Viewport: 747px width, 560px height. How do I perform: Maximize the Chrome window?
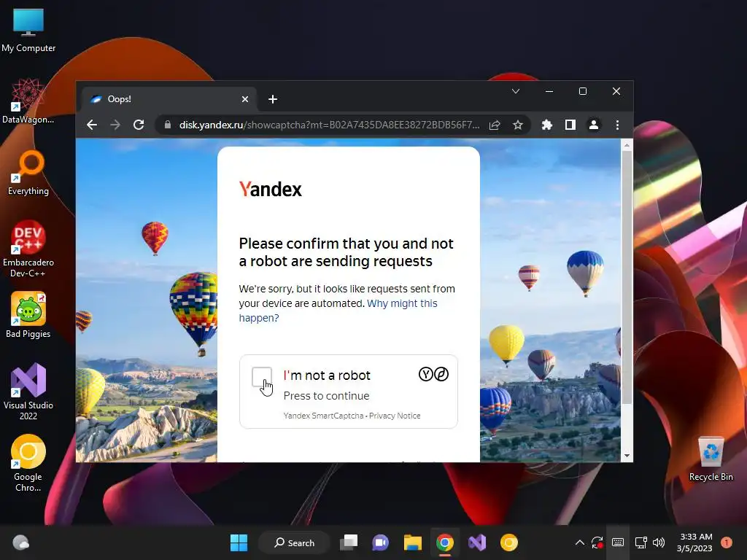tap(583, 91)
